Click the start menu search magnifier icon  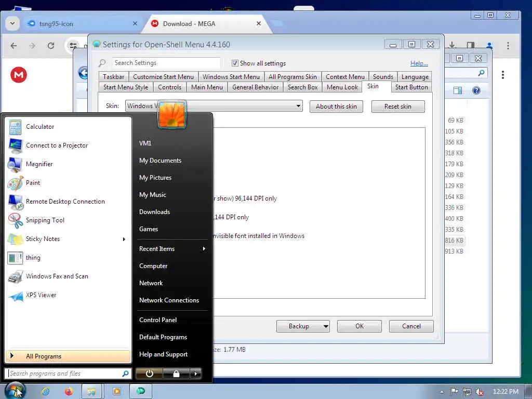[125, 374]
